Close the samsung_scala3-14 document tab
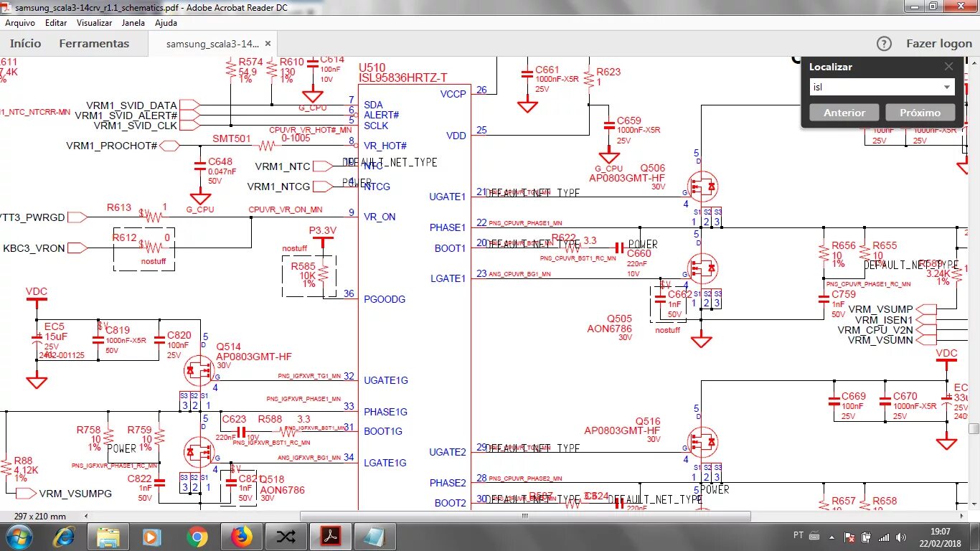The width and height of the screenshot is (980, 551). click(268, 44)
